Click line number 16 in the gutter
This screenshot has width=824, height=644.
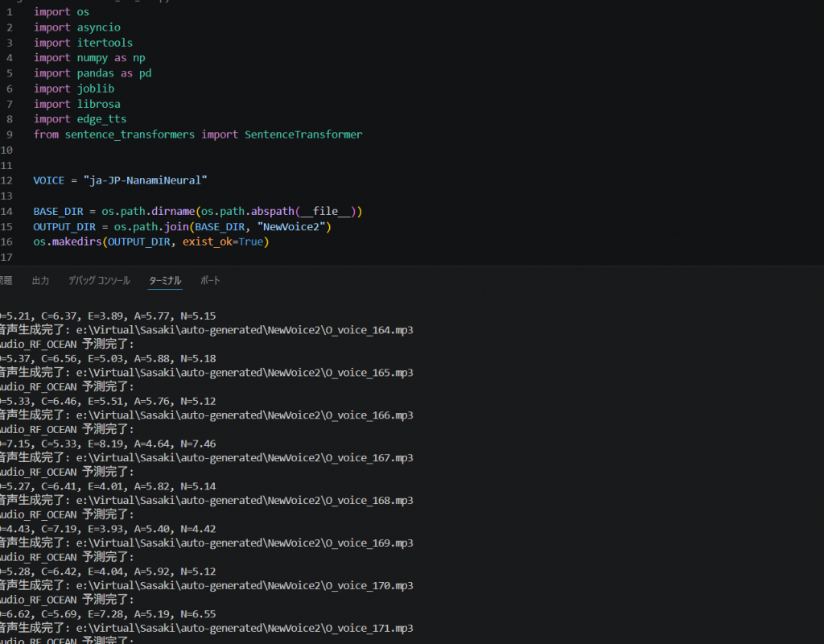click(x=6, y=242)
